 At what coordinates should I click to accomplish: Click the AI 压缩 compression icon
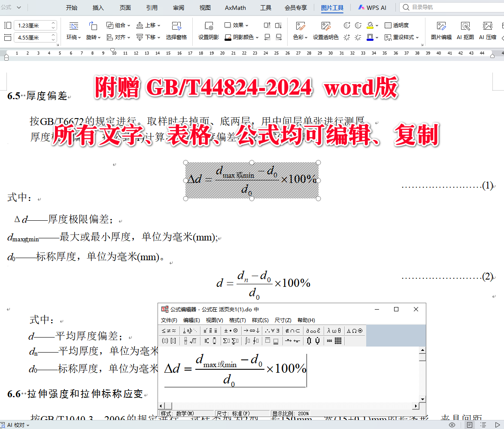[488, 31]
